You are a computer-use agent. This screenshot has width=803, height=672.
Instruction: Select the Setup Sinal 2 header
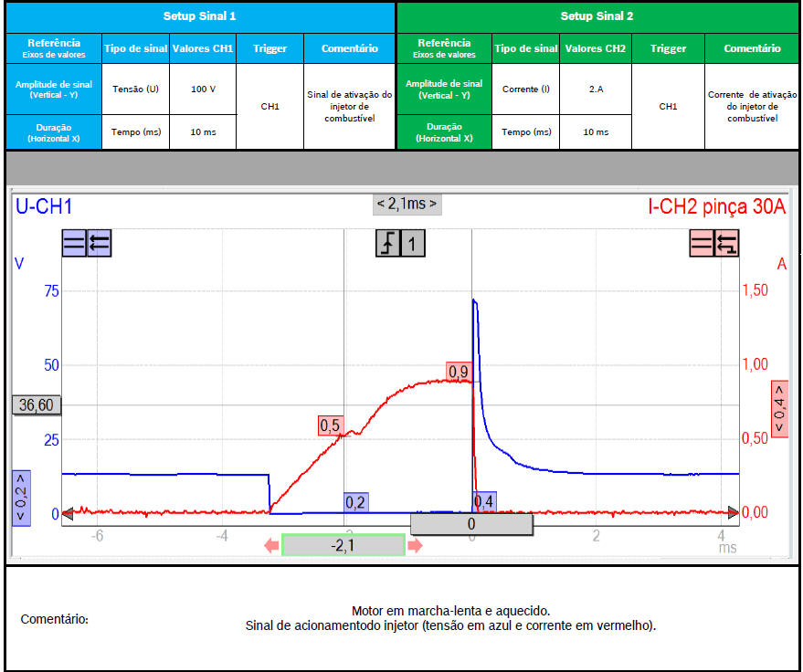point(597,16)
